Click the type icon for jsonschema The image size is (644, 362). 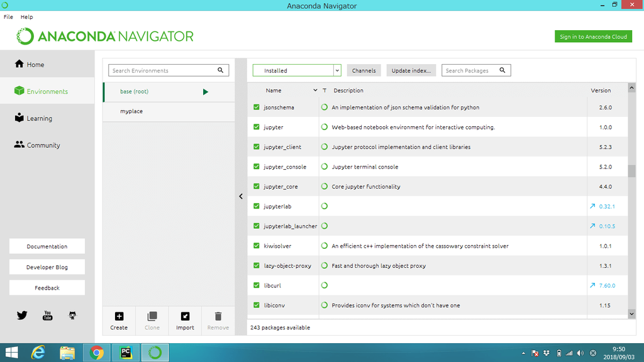click(x=325, y=107)
